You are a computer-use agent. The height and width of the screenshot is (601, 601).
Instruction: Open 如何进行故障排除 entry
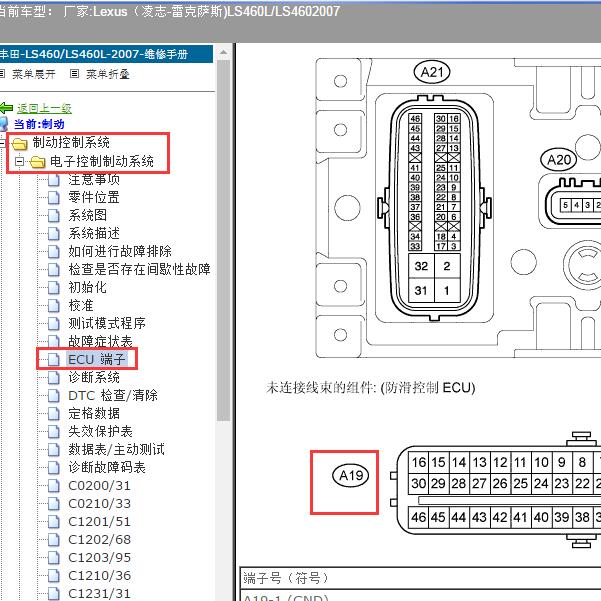click(x=120, y=251)
